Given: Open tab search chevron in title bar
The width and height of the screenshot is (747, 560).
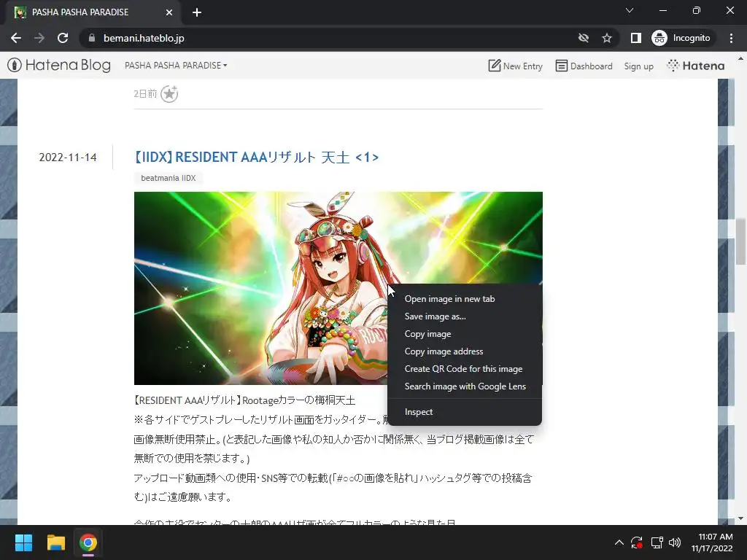Looking at the screenshot, I should click(x=630, y=10).
